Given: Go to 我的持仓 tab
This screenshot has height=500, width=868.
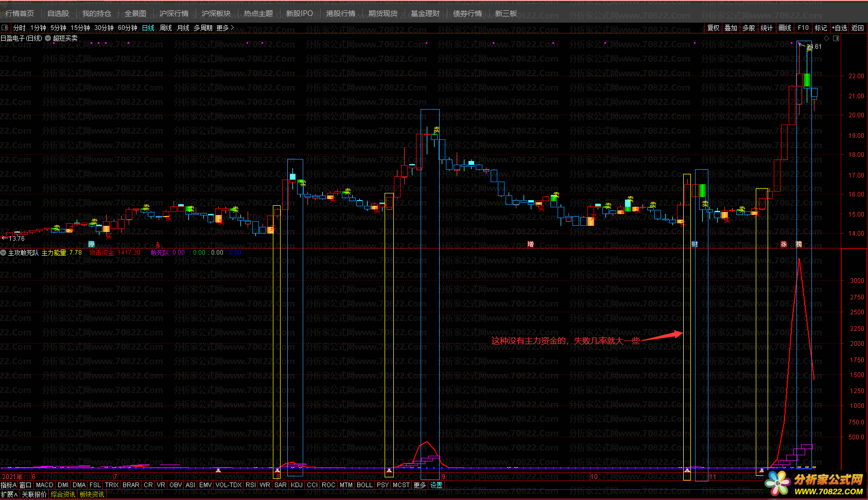Looking at the screenshot, I should click(x=97, y=13).
